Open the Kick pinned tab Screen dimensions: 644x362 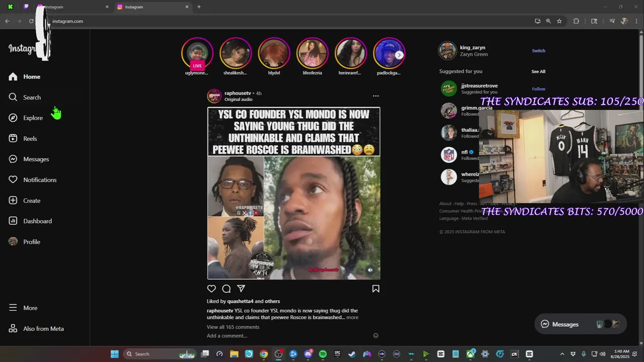click(x=10, y=7)
